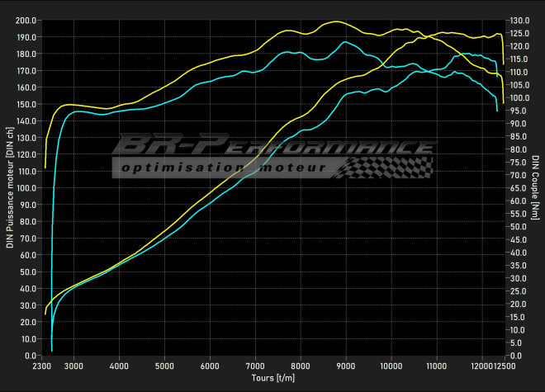Click the 100.0 tick on left axis
545x392 pixels.
click(26, 188)
